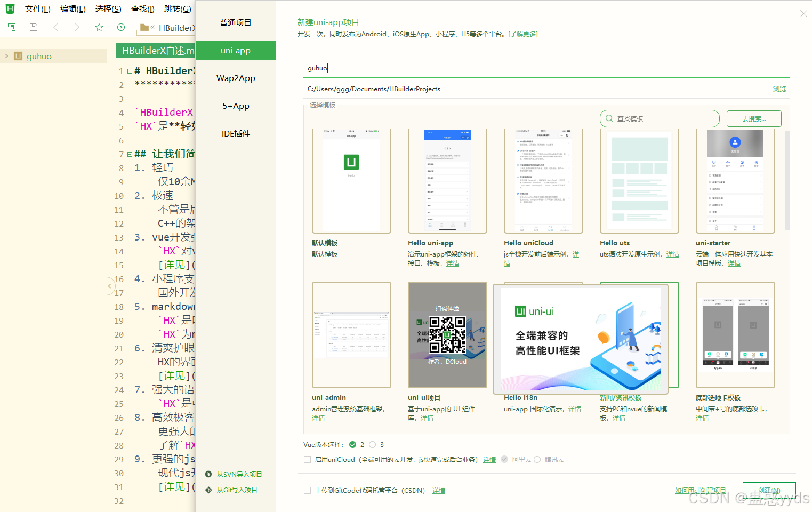Select the IDE插件 project type

click(236, 133)
